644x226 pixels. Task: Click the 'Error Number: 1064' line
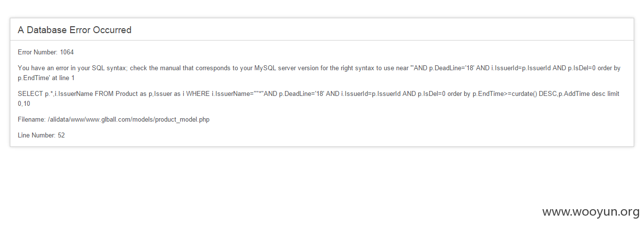tap(46, 52)
